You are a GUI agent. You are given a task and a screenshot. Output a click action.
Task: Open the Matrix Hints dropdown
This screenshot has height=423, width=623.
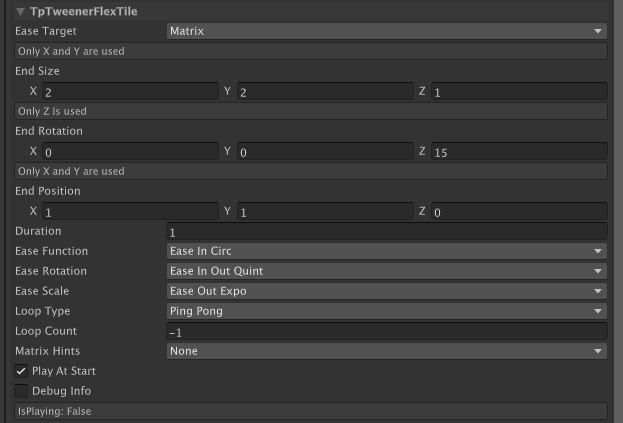click(387, 351)
